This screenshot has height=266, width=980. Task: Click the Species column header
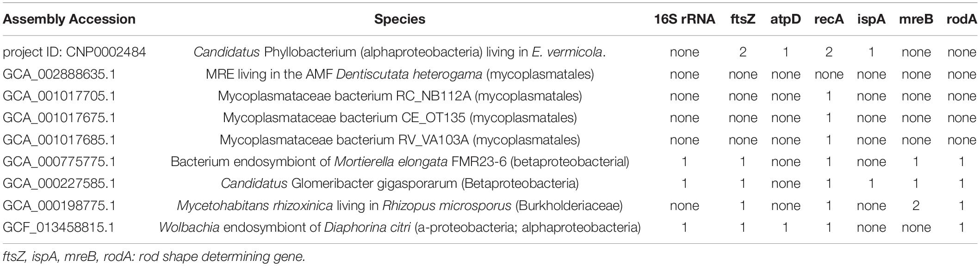coord(400,19)
